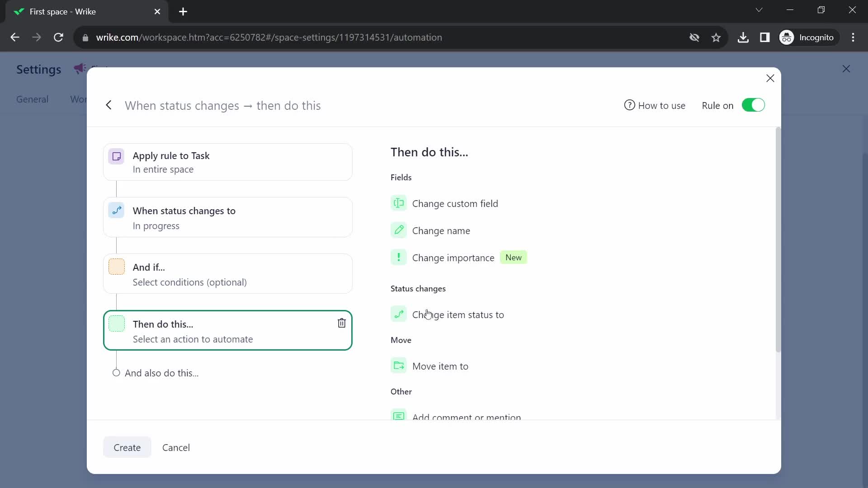
Task: Click the Settings heading behind dialog
Action: 38,69
